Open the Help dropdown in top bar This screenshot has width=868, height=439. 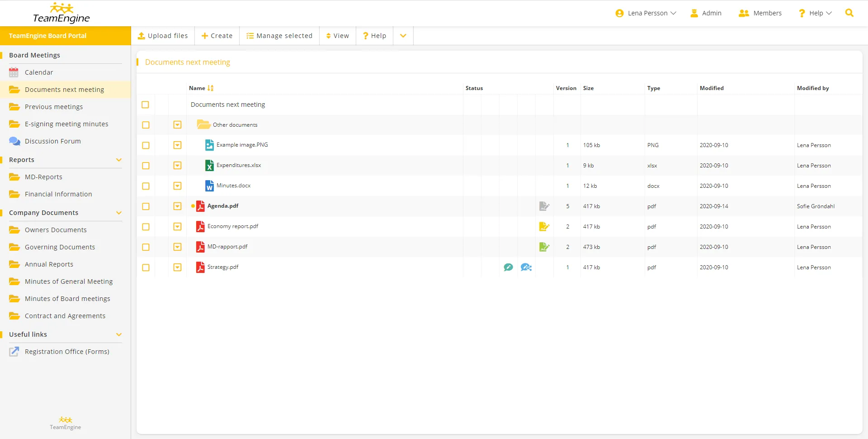click(x=815, y=13)
